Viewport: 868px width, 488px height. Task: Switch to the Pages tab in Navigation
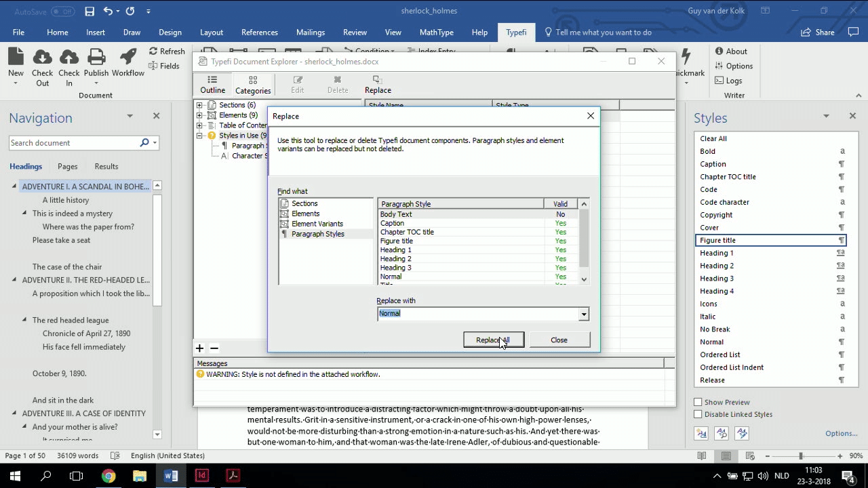click(x=67, y=166)
